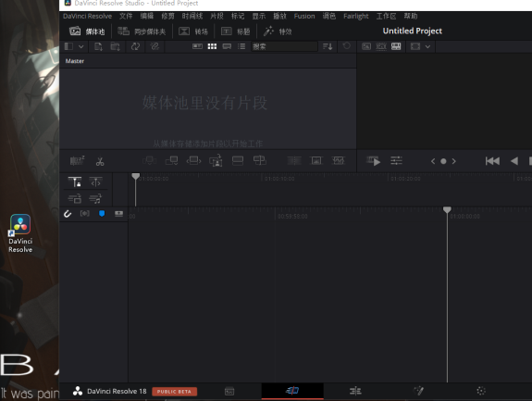This screenshot has height=401, width=532.
Task: Show the 特效 effects panel
Action: point(278,31)
